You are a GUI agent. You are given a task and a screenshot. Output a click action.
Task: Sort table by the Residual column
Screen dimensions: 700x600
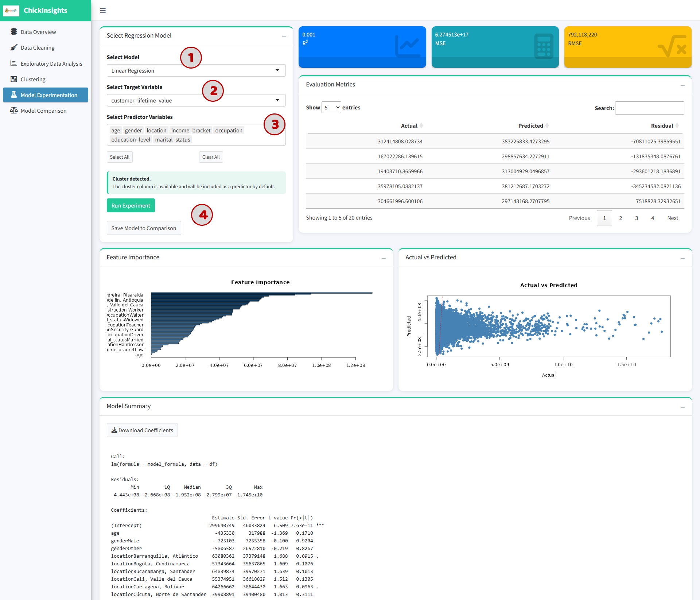[x=662, y=125]
